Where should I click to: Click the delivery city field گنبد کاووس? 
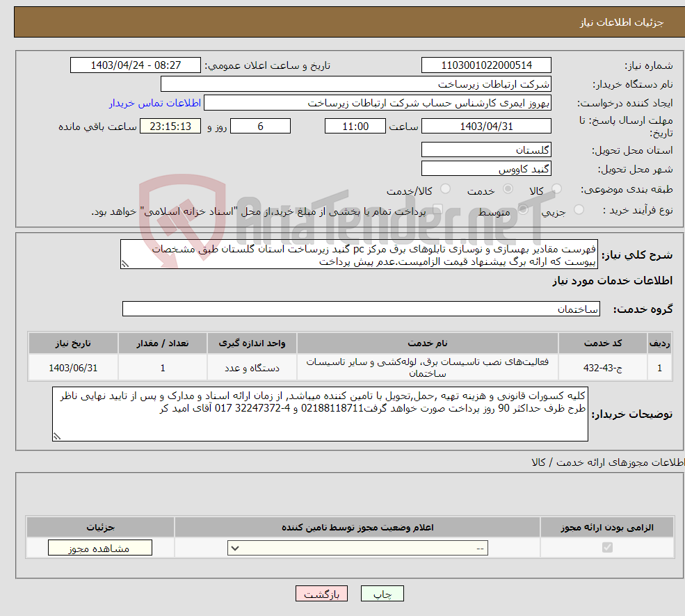(486, 169)
